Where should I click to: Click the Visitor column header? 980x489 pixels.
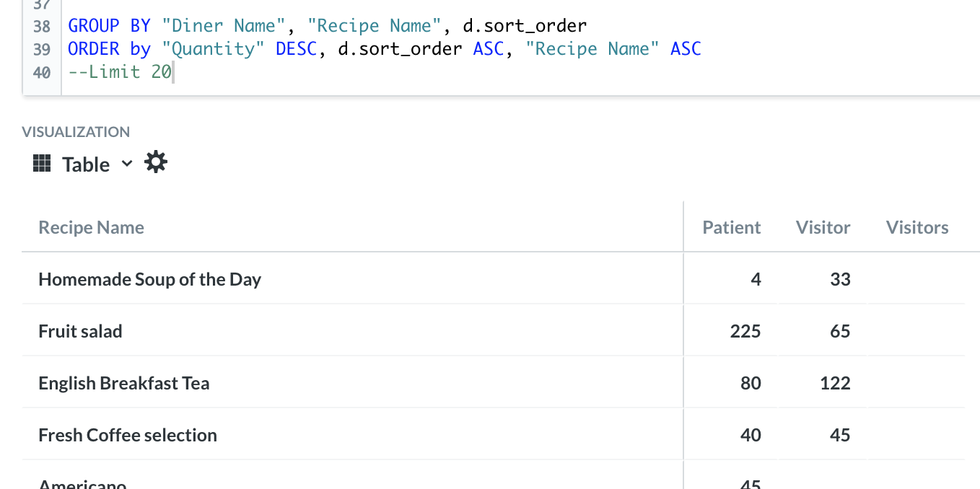[x=823, y=227]
